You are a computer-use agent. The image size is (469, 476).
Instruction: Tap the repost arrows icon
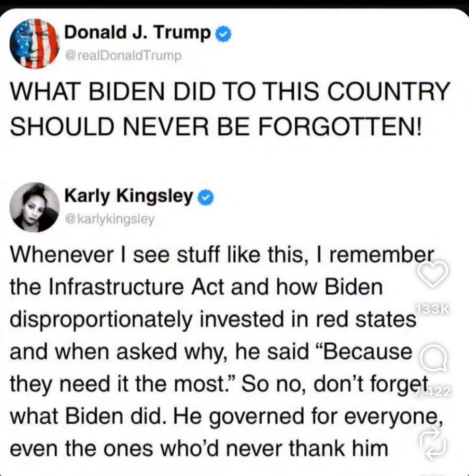coord(432,443)
